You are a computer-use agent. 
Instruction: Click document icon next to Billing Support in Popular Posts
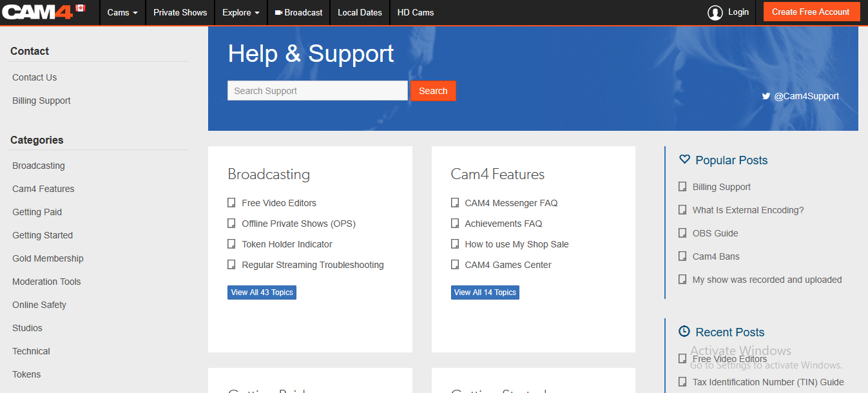(x=682, y=187)
